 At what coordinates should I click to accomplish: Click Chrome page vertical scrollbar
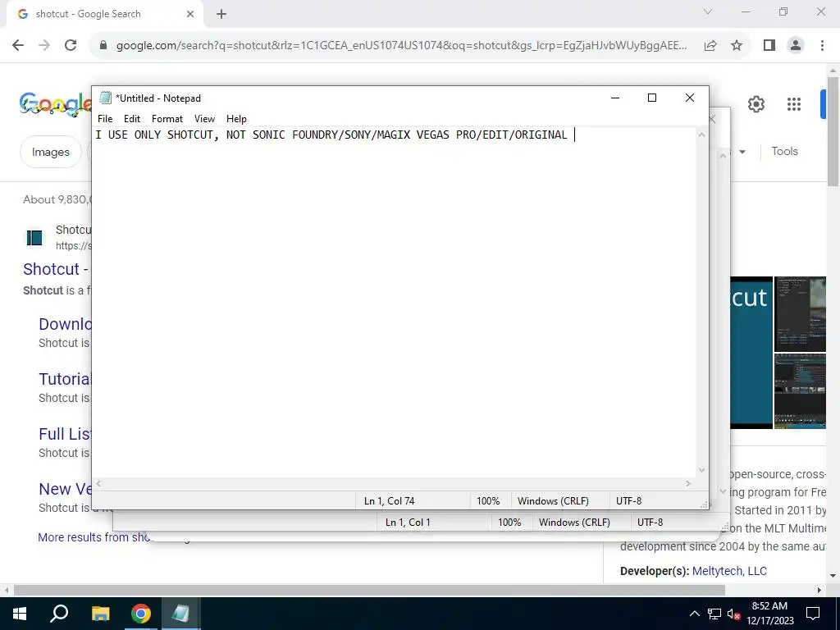pos(833,131)
